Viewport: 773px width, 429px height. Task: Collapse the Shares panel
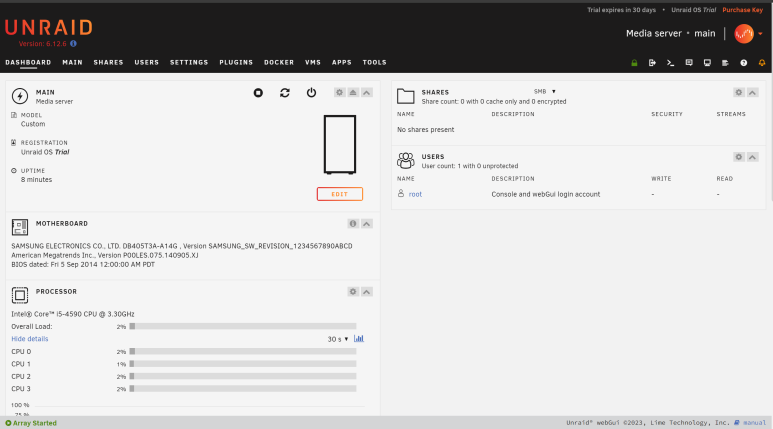click(753, 92)
